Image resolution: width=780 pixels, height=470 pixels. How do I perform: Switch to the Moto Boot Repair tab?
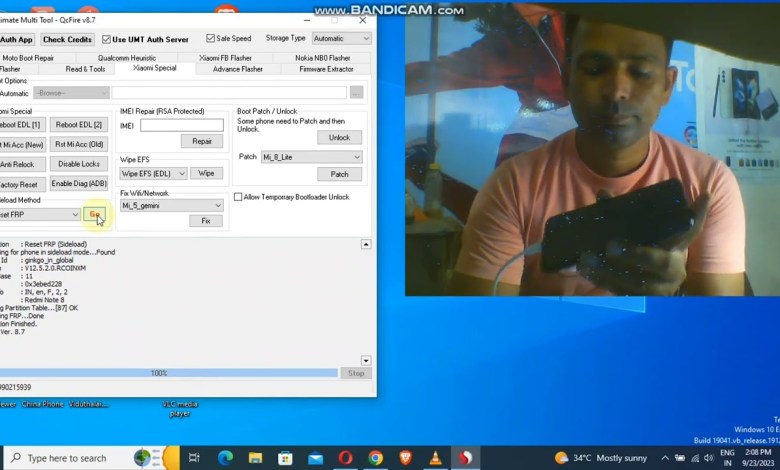(28, 58)
